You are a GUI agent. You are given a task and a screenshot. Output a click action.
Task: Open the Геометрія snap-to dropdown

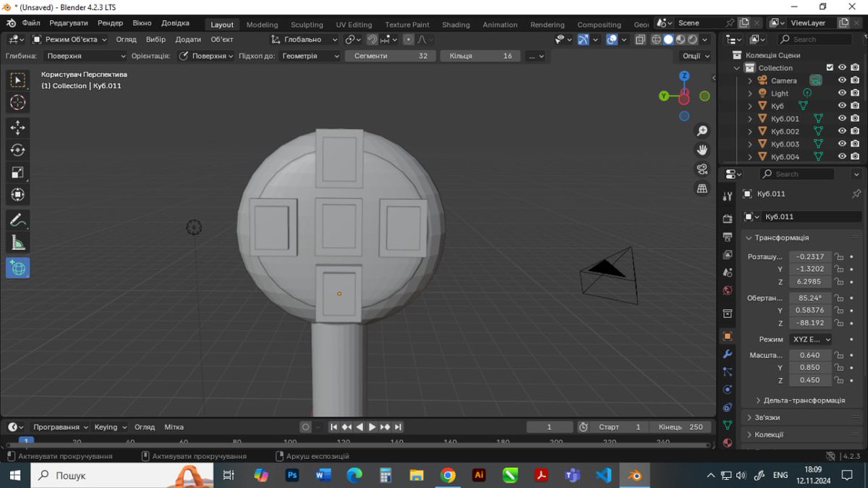[310, 56]
